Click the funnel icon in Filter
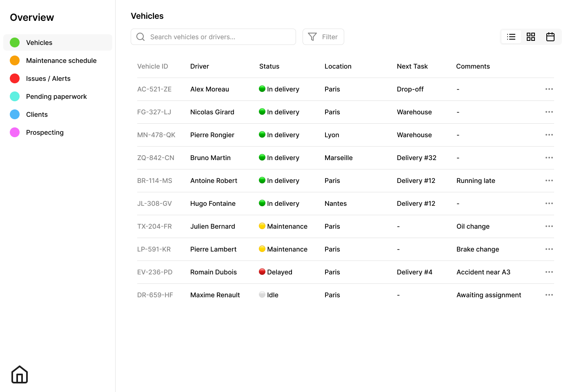This screenshot has height=392, width=588. click(x=312, y=37)
